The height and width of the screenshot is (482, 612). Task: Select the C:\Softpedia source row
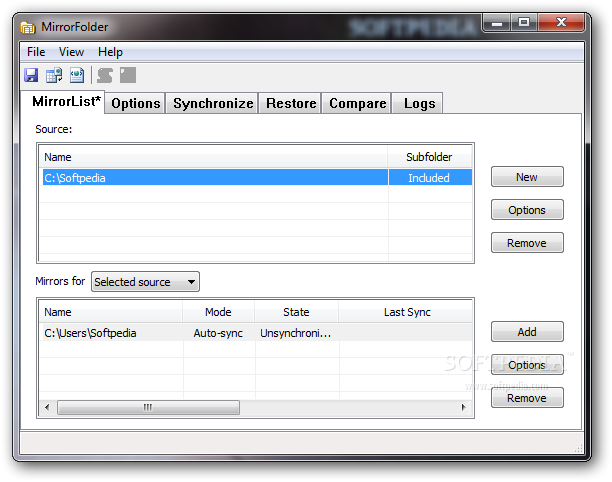(257, 178)
